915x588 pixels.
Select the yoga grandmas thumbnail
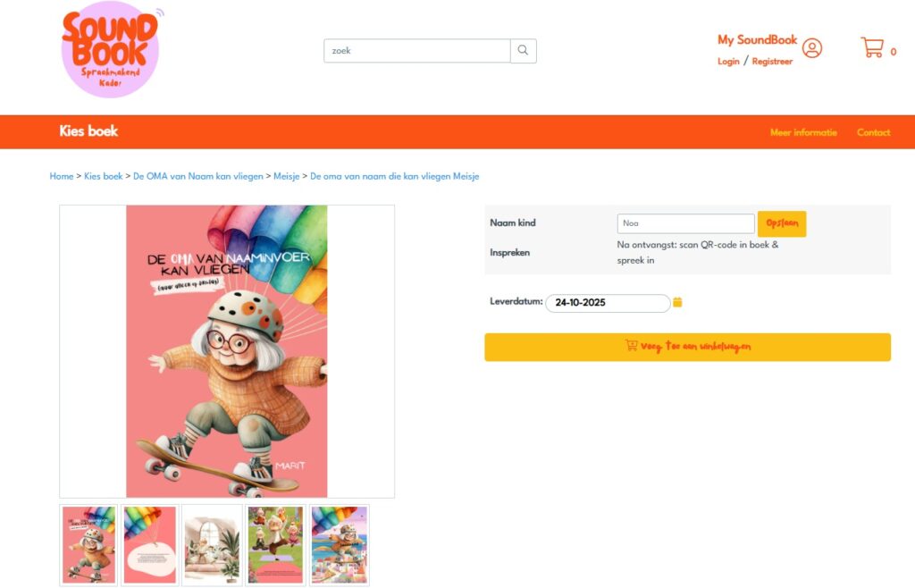pos(275,545)
